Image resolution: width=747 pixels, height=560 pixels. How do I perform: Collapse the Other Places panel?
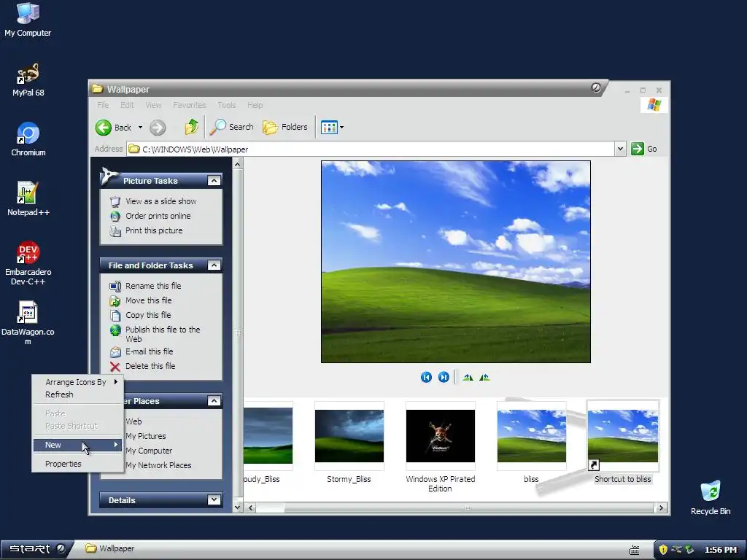tap(214, 401)
